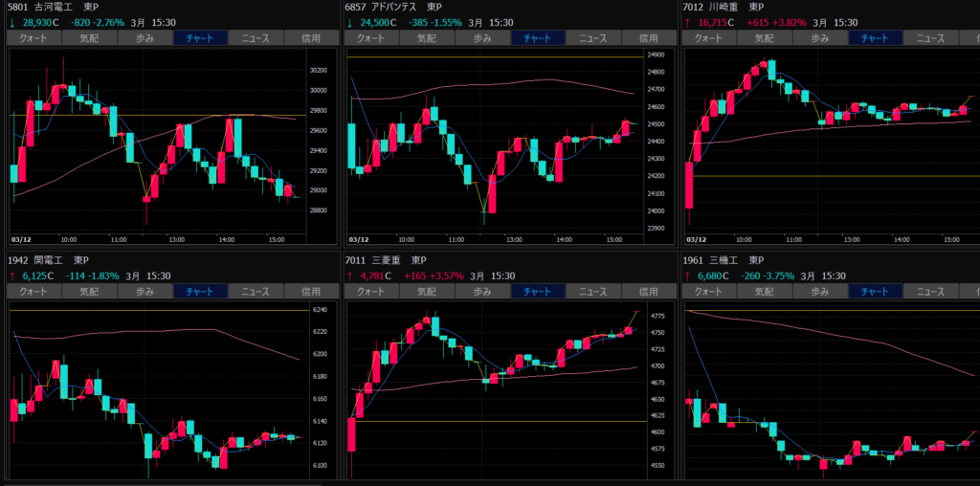Click the down arrow beside 28,930 price
This screenshot has width=980, height=486.
click(x=12, y=22)
